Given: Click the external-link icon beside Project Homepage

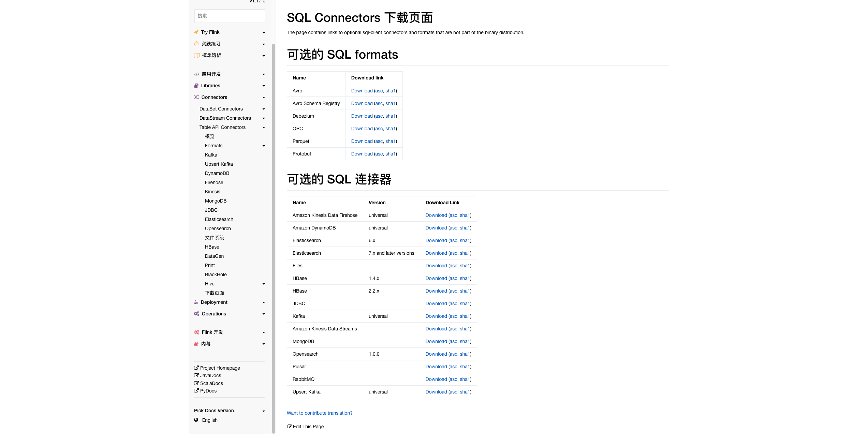Looking at the screenshot, I should [x=196, y=368].
